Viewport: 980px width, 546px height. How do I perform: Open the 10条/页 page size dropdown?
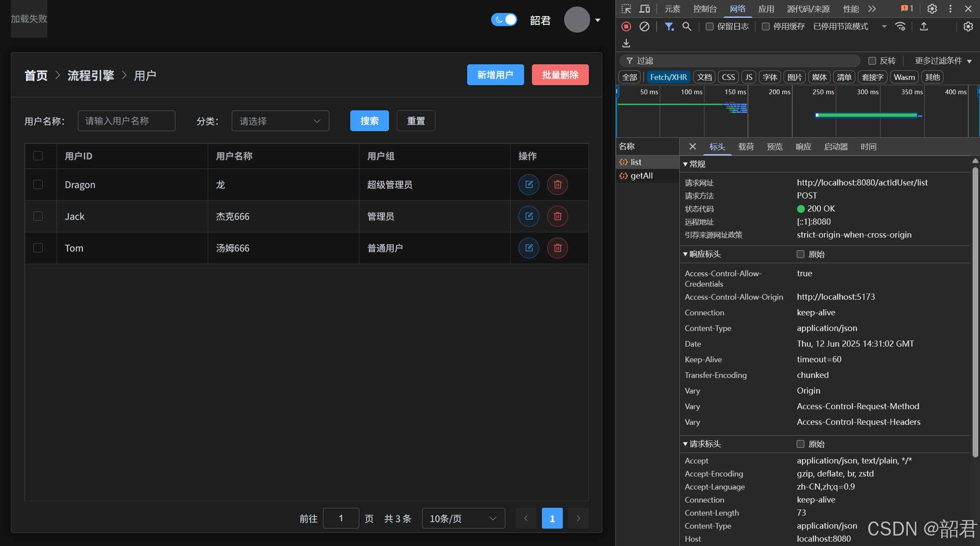point(463,518)
